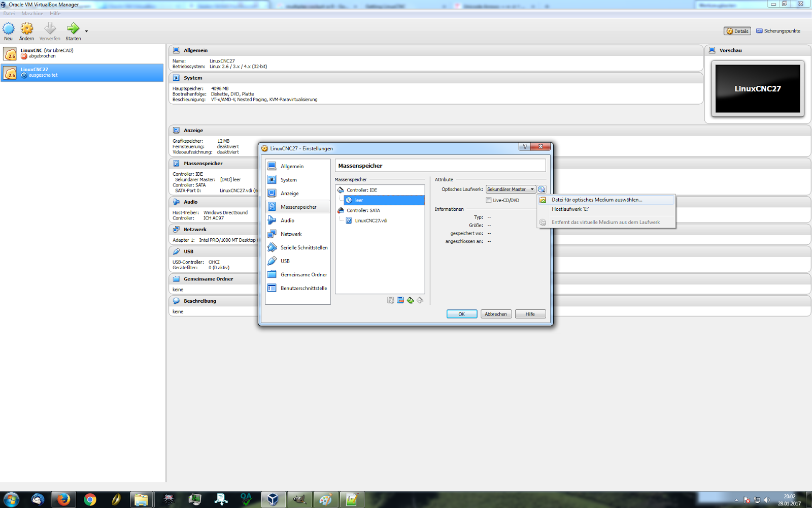Click the Starten green arrow icon
Viewport: 812px width, 508px height.
(x=73, y=28)
